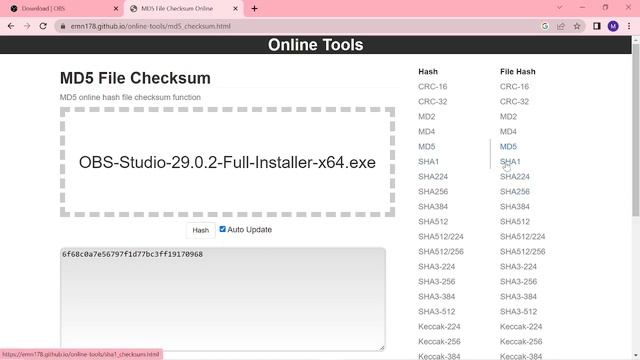
Task: Open MD2 under the Hash column
Action: pyautogui.click(x=427, y=117)
